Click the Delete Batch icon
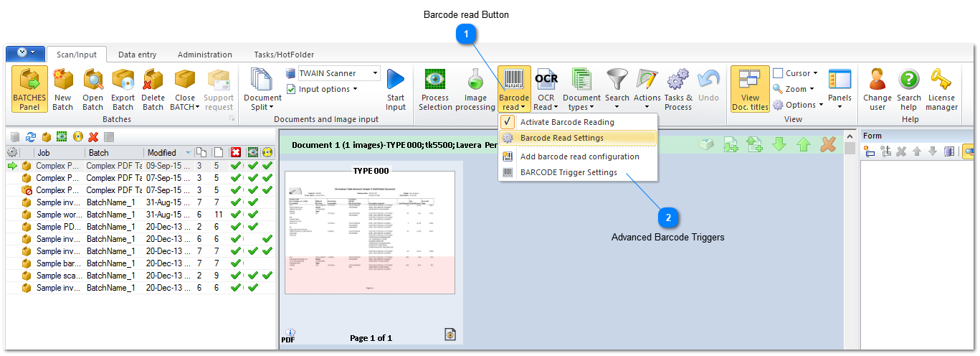980x356 pixels. click(153, 80)
